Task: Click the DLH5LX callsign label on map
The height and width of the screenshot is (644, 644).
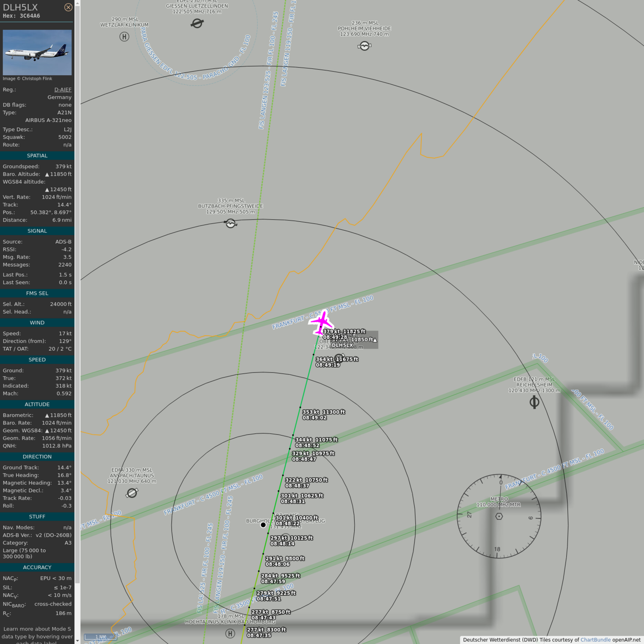Action: [x=342, y=345]
